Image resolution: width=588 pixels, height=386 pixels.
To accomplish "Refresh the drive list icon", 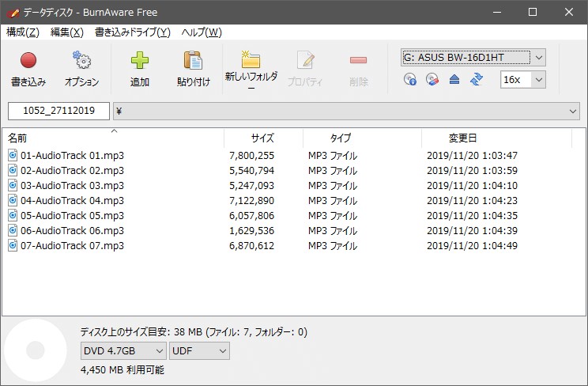I will click(477, 79).
